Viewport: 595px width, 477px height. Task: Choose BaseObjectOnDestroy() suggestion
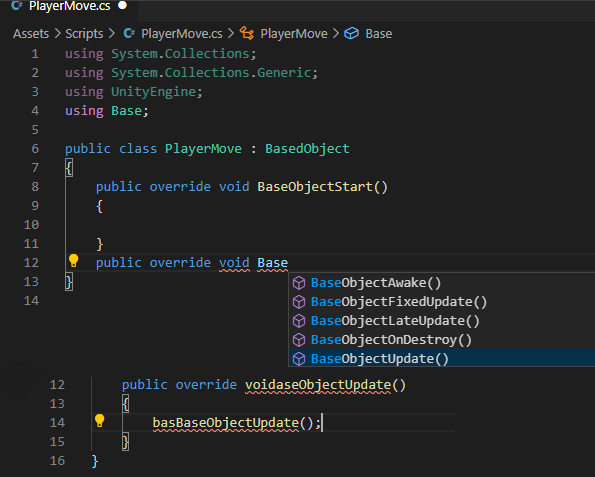(x=442, y=340)
